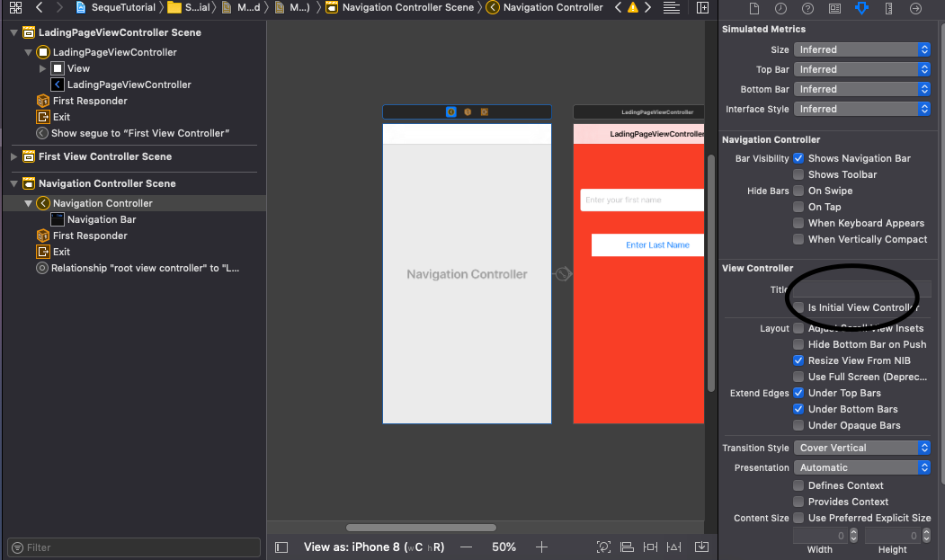Collapse the LadingPageViewController Scene

coord(13,32)
